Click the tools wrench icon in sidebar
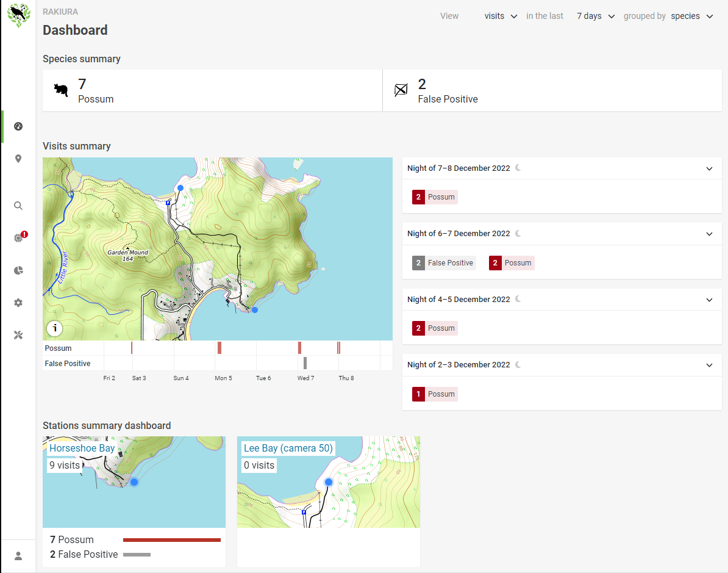Screen dimensions: 728x573 pyautogui.click(x=18, y=334)
